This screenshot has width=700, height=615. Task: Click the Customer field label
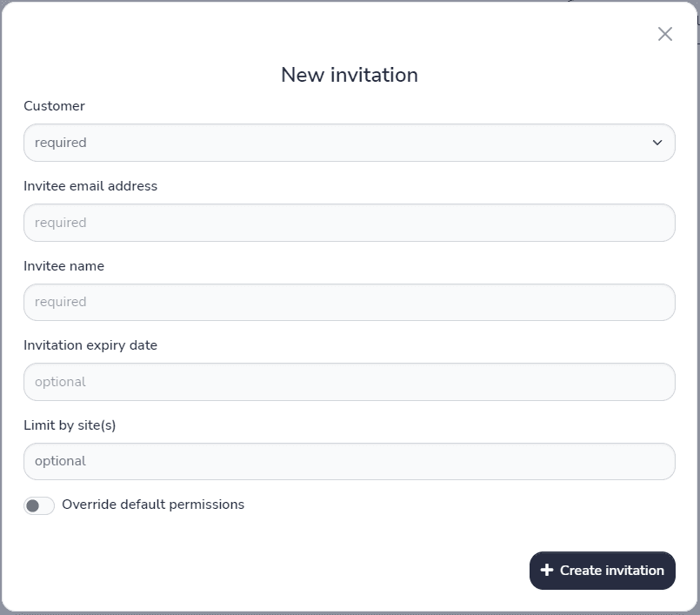coord(54,106)
